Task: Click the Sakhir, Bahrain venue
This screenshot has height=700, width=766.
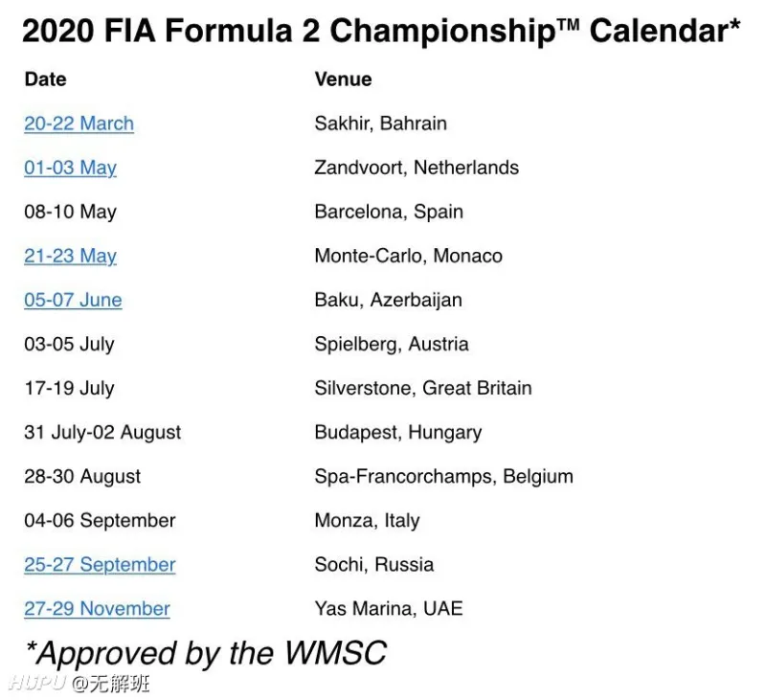Action: (380, 124)
